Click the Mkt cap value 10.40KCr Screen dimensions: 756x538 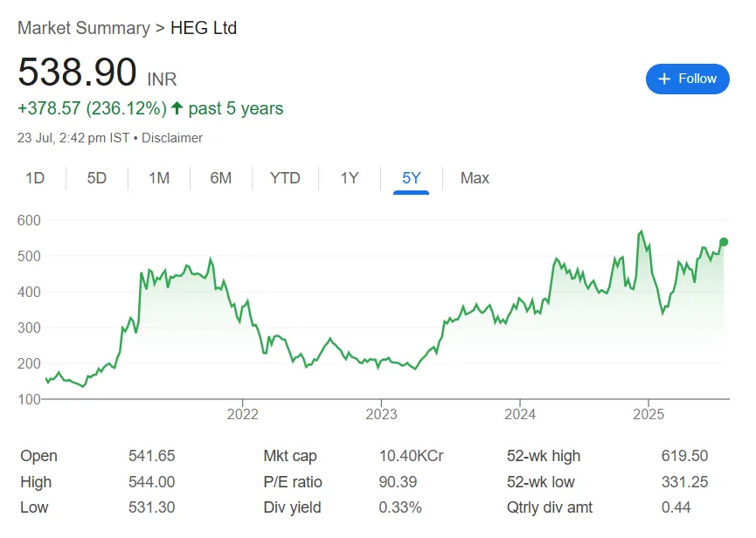point(411,456)
